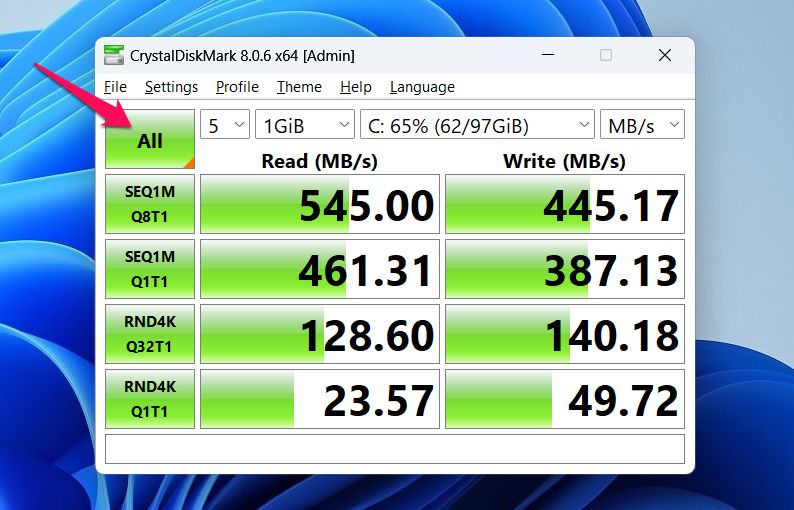Screen dimensions: 794x510
Task: Click the empty comment field at bottom
Action: tap(395, 449)
